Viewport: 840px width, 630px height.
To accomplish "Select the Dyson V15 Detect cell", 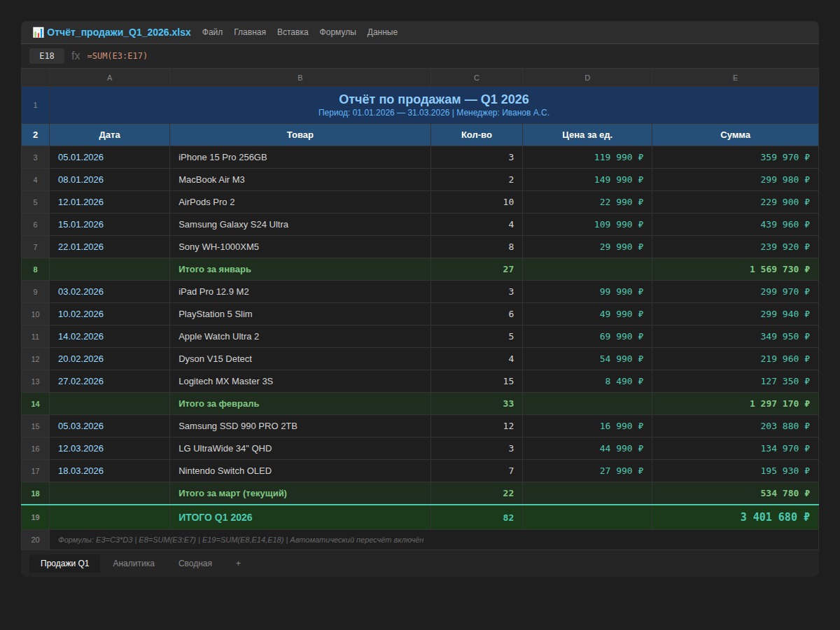I will [300, 359].
